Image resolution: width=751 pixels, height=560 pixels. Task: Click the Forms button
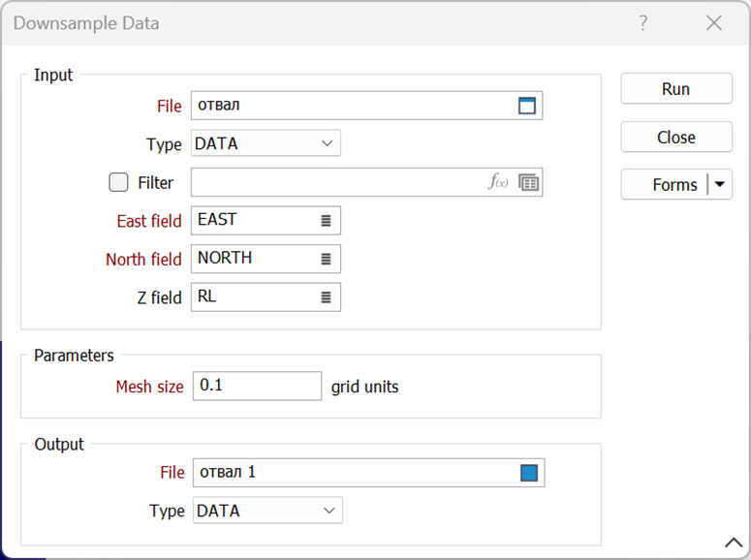point(666,184)
